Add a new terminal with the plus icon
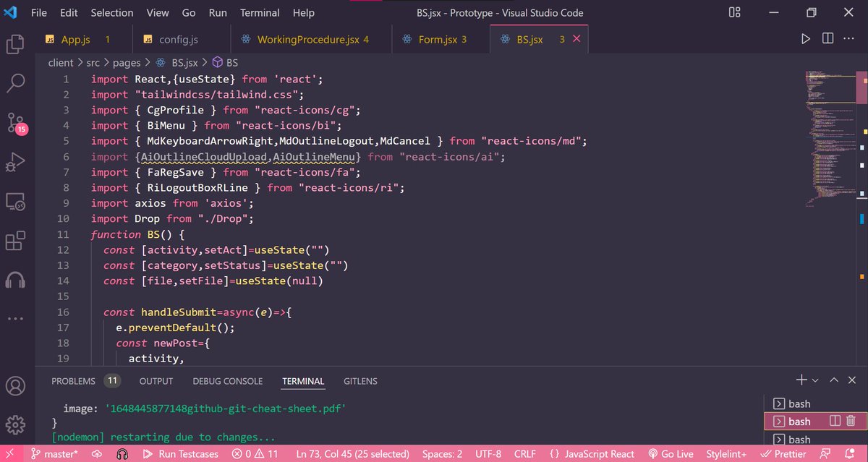Viewport: 868px width, 462px height. (x=801, y=380)
